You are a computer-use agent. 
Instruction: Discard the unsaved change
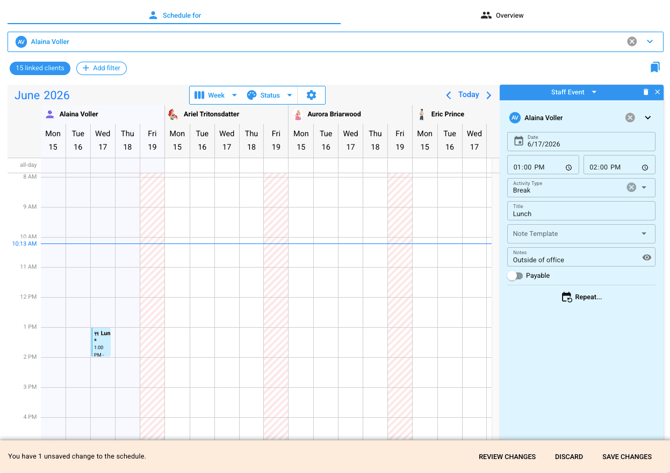pos(569,457)
